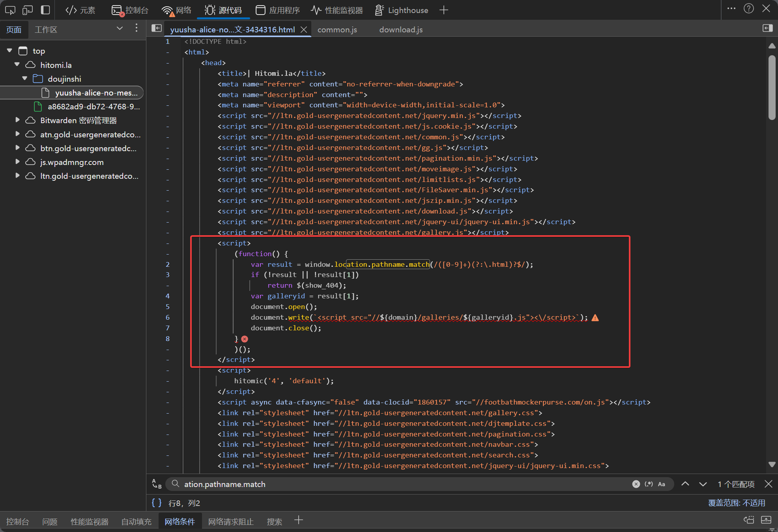Collapse the top frame tree node

coord(9,51)
